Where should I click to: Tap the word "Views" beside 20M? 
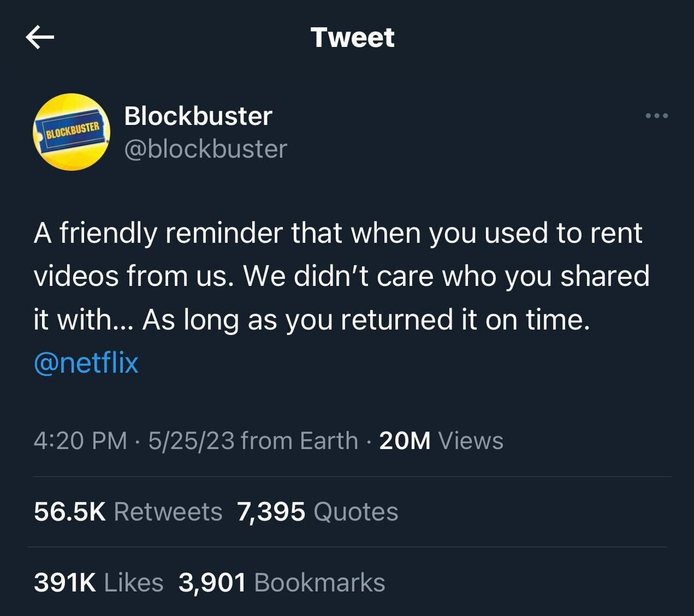tap(471, 441)
